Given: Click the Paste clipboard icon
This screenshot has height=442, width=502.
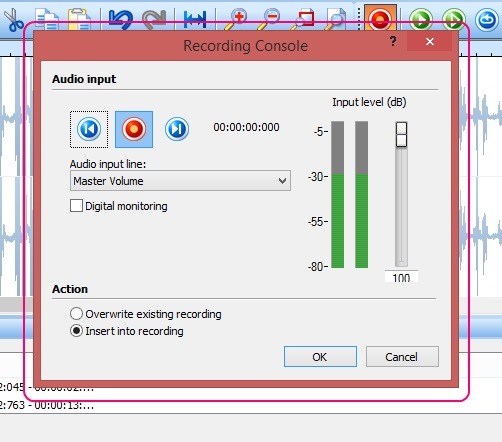Looking at the screenshot, I should click(79, 19).
